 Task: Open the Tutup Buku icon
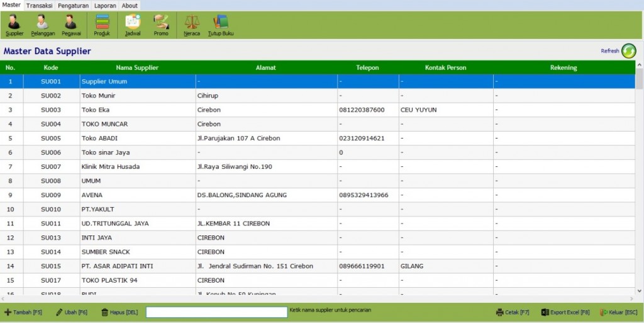pyautogui.click(x=221, y=25)
